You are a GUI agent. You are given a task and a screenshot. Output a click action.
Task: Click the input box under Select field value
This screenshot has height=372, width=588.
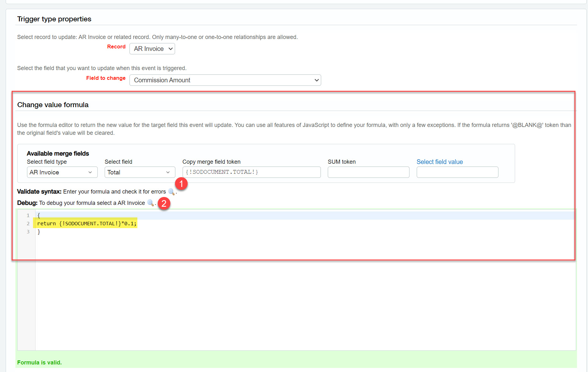[x=457, y=172]
